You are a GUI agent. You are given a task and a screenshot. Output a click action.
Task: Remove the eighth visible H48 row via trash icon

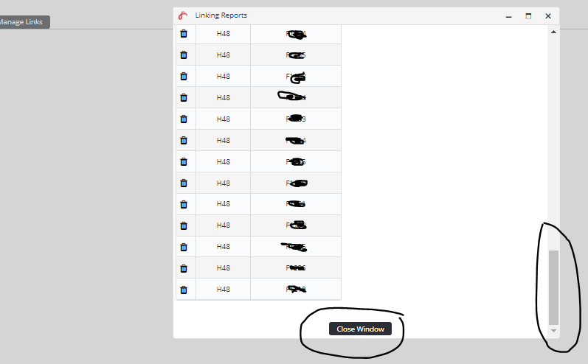tap(184, 183)
